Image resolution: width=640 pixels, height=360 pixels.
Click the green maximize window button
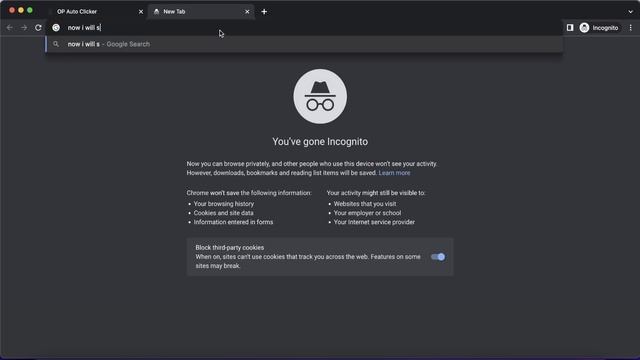click(30, 10)
